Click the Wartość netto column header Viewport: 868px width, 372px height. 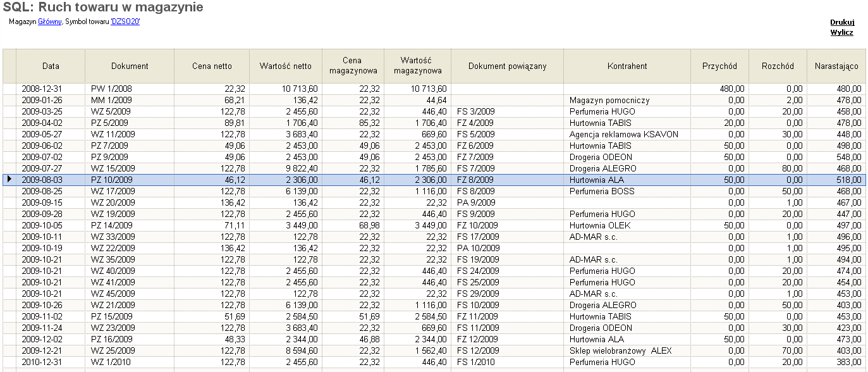(x=285, y=66)
